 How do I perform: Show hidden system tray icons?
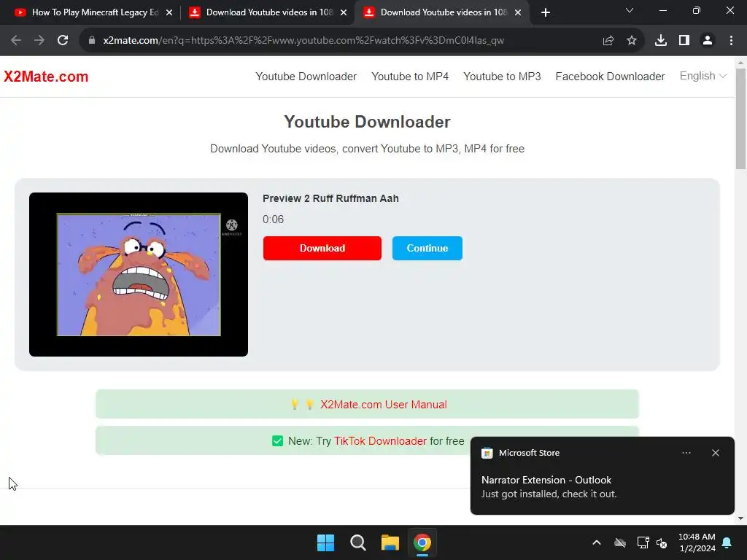pyautogui.click(x=597, y=542)
